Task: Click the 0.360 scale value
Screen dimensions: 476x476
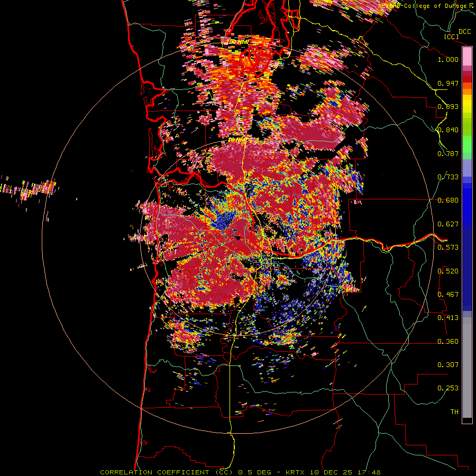Action: 448,342
